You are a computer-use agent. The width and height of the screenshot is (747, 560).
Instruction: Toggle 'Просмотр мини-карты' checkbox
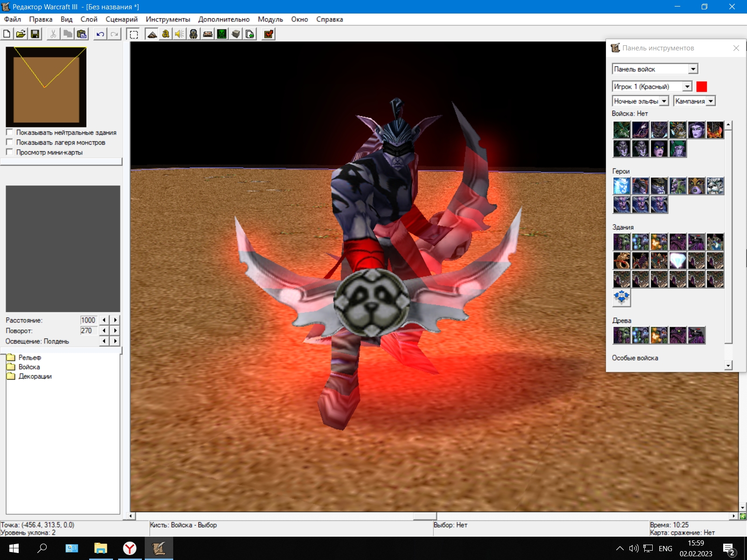point(9,152)
